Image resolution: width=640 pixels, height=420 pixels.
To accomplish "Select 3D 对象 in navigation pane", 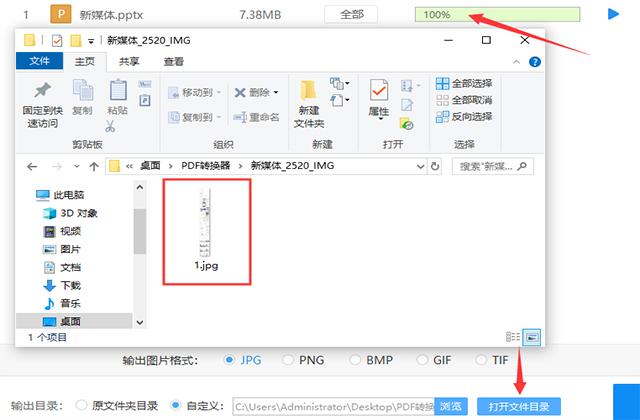I will pyautogui.click(x=70, y=213).
